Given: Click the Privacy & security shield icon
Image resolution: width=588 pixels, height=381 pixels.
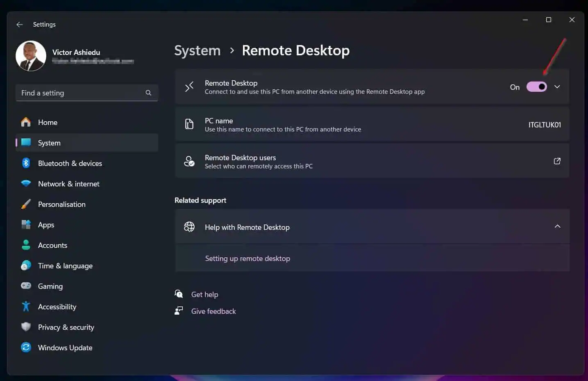Looking at the screenshot, I should click(26, 327).
